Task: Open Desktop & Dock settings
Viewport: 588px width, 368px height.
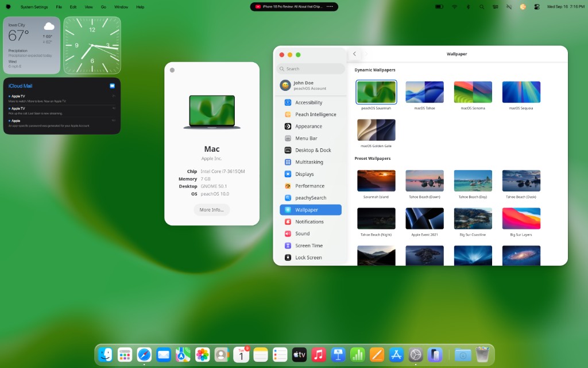Action: (311, 150)
